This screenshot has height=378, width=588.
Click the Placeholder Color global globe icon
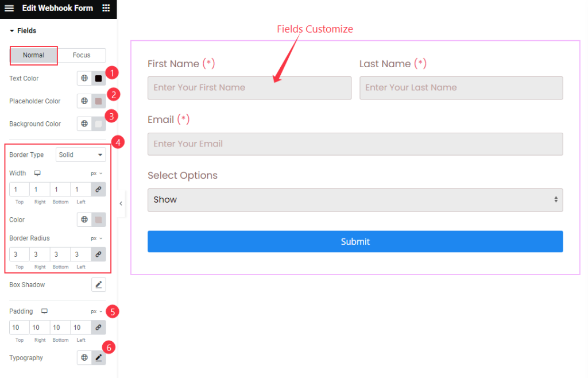[x=84, y=101]
